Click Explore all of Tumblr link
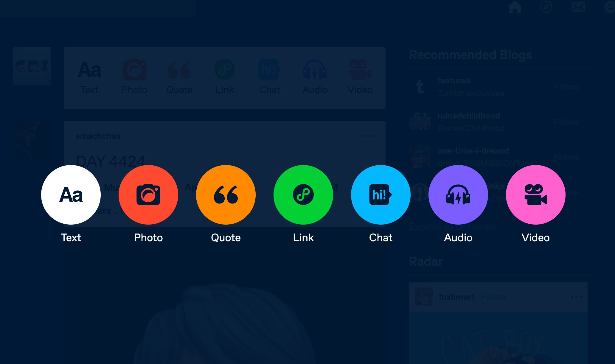 coord(453,227)
